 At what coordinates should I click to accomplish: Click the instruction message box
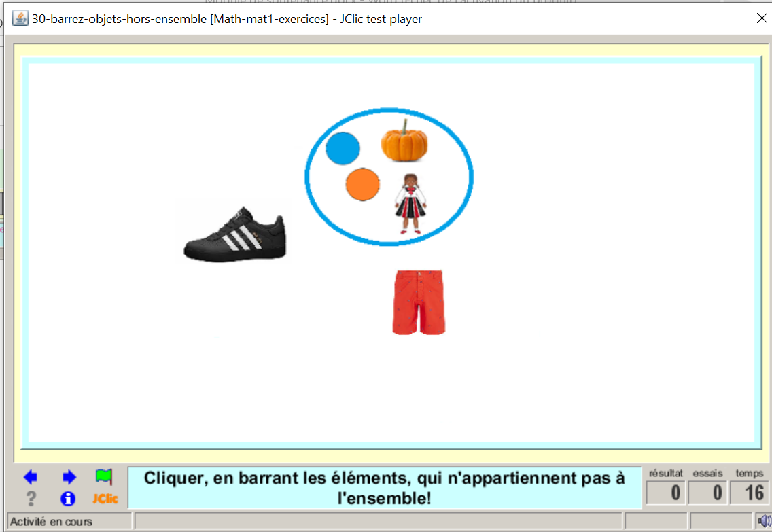point(385,488)
